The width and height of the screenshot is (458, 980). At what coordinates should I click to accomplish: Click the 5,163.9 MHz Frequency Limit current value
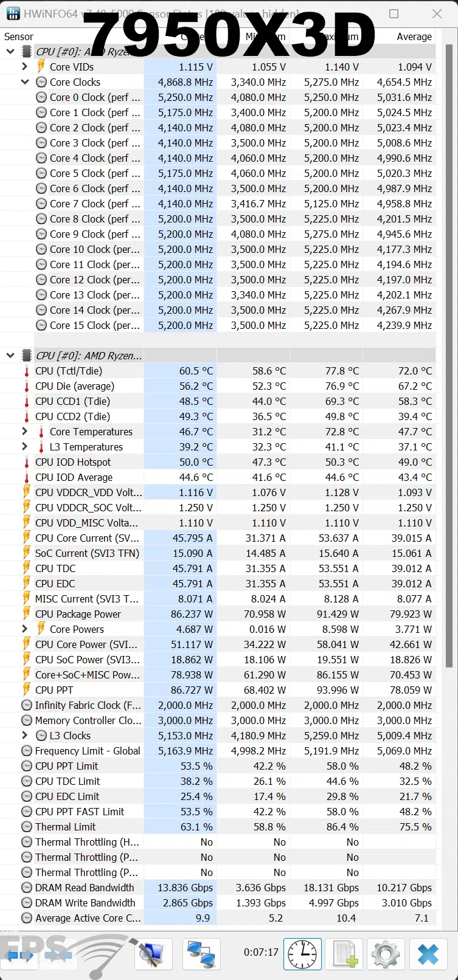(186, 751)
